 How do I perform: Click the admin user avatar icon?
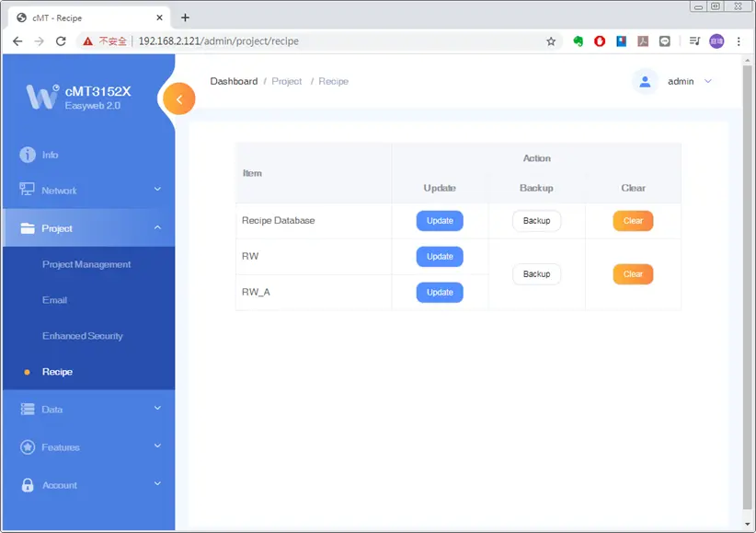click(x=645, y=82)
